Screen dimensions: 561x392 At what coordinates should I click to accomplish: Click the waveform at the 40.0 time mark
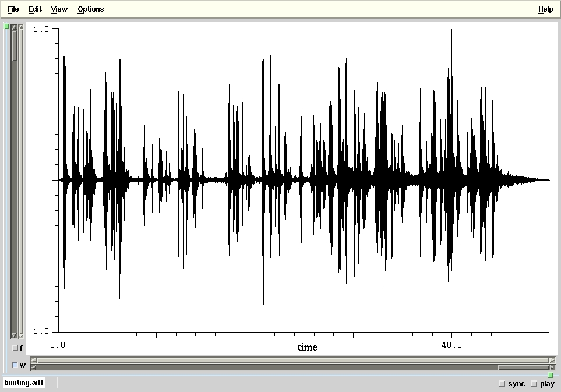(x=451, y=180)
